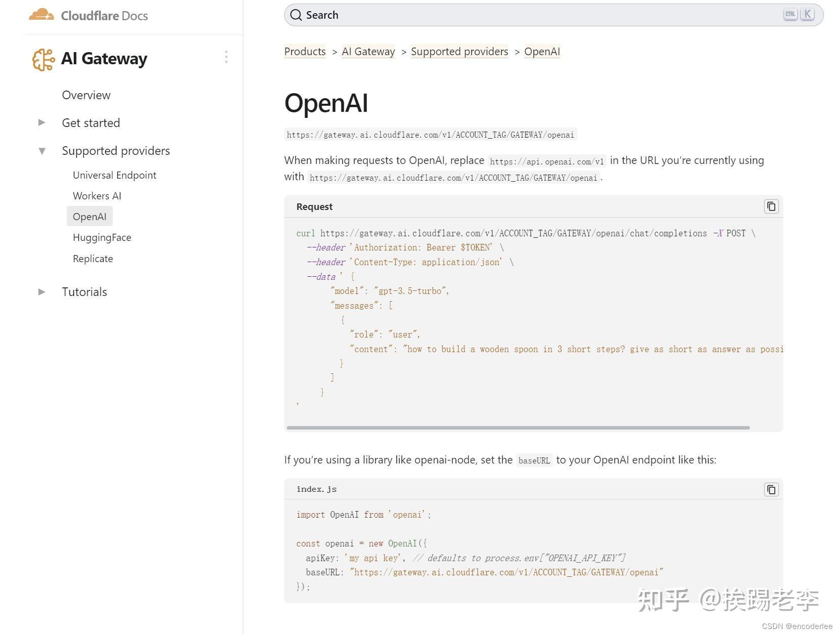This screenshot has height=634, width=840.
Task: Select Replicate in the sidebar
Action: 93,259
